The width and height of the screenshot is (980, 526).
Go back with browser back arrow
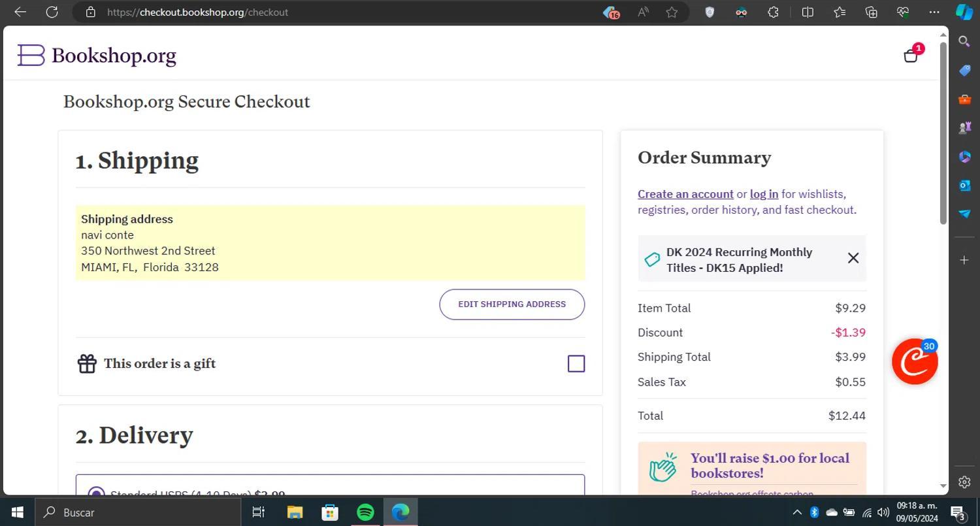pos(20,12)
